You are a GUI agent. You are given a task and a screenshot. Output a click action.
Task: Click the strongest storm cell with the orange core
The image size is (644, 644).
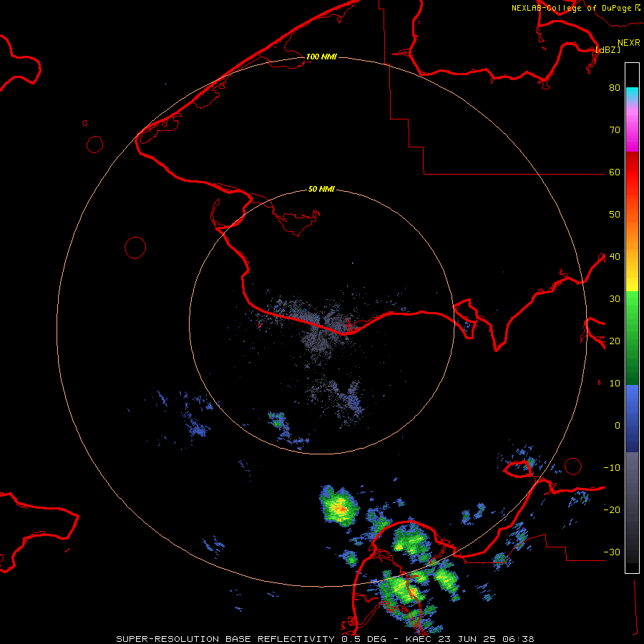click(x=339, y=507)
